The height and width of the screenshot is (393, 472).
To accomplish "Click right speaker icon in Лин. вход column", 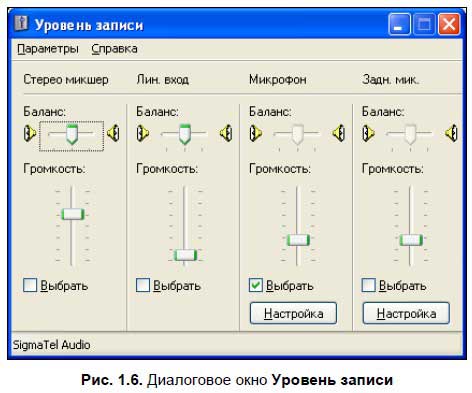I will coord(226,133).
